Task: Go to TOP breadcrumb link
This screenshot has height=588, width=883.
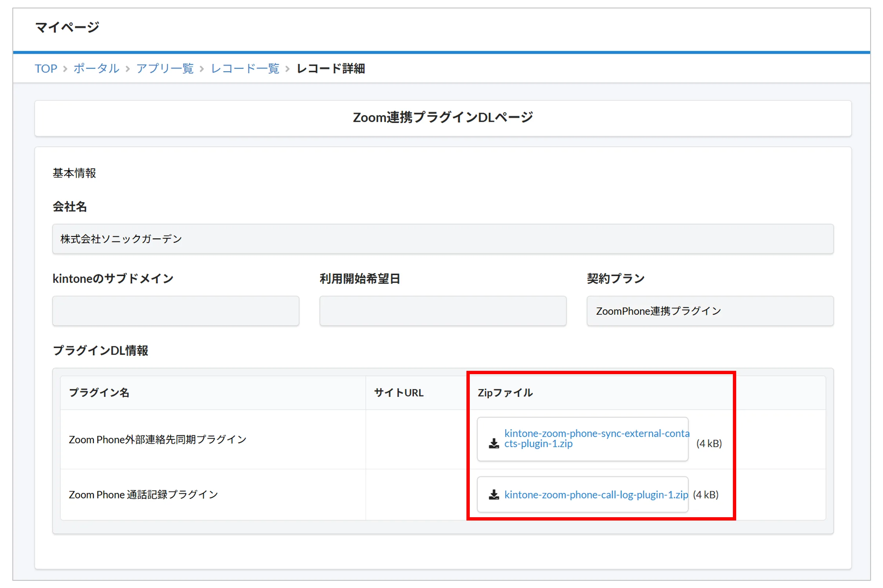Action: [46, 69]
